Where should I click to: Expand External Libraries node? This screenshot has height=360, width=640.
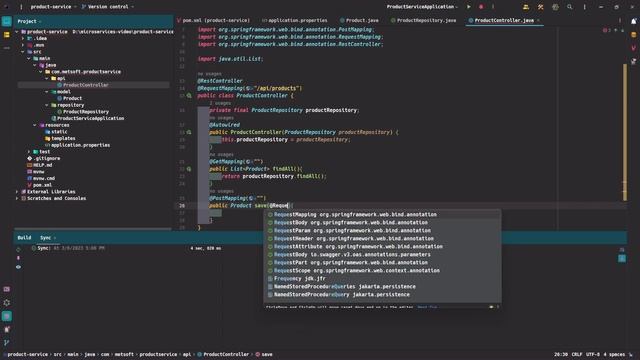17,191
